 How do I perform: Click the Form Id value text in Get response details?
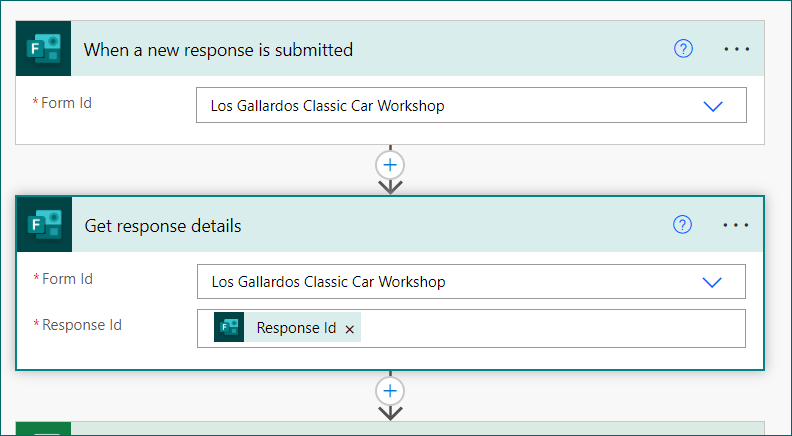328,282
